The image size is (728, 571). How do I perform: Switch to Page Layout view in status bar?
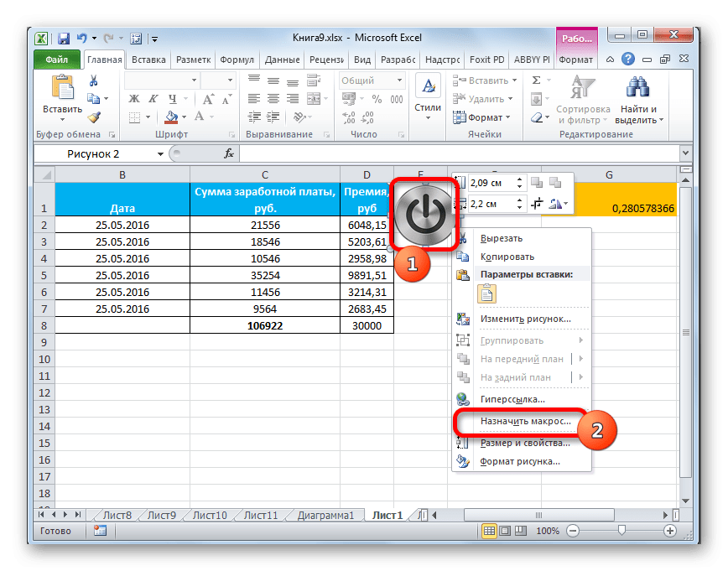point(504,531)
